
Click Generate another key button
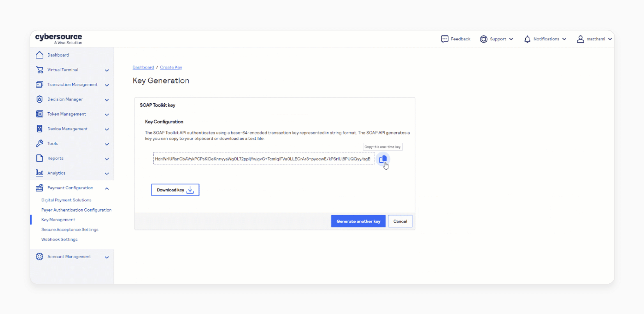tap(358, 221)
